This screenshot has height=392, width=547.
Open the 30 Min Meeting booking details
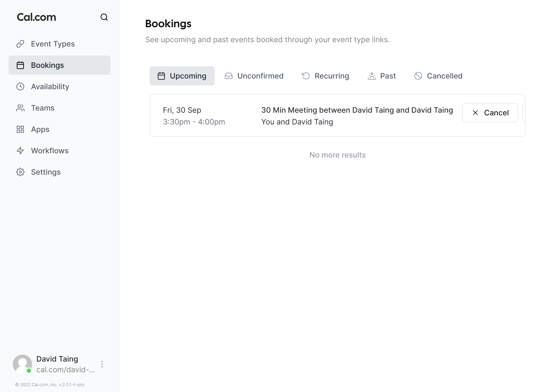(357, 110)
